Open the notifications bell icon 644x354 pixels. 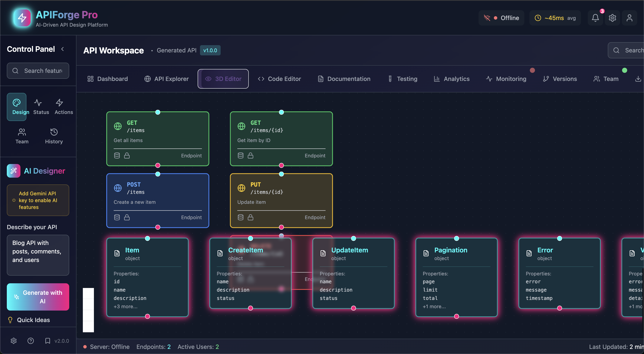click(595, 18)
